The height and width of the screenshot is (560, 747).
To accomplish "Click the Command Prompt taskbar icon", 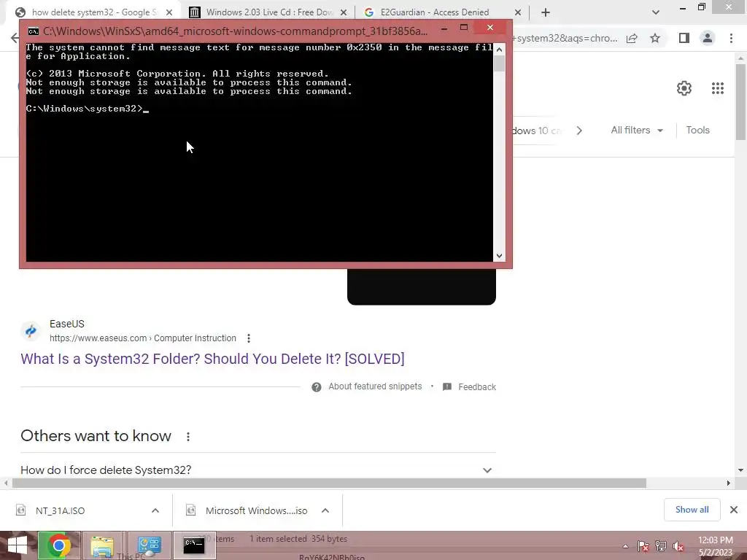I will pyautogui.click(x=194, y=545).
